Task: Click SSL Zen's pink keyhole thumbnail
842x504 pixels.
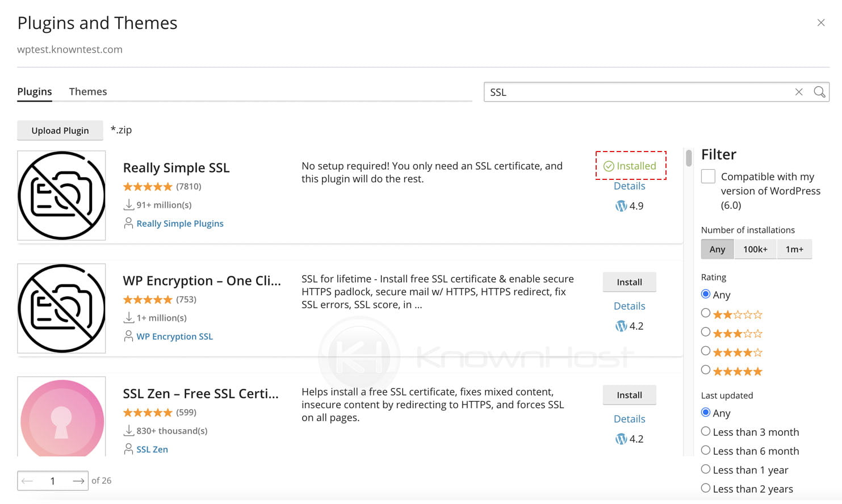Action: pos(61,418)
